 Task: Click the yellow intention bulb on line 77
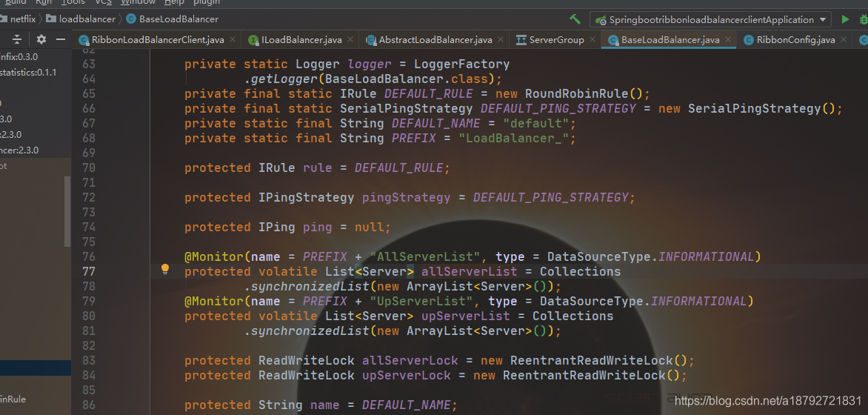tap(164, 270)
